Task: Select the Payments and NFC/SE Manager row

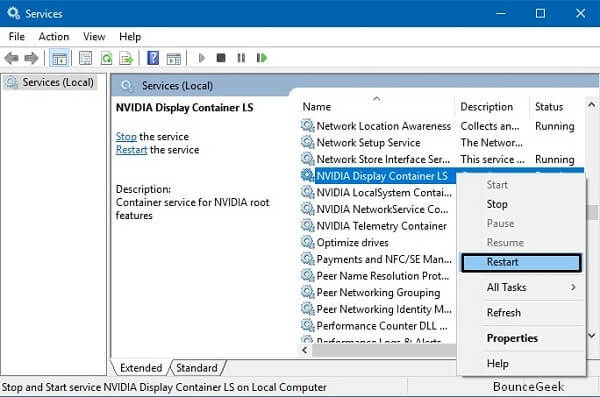Action: 377,259
